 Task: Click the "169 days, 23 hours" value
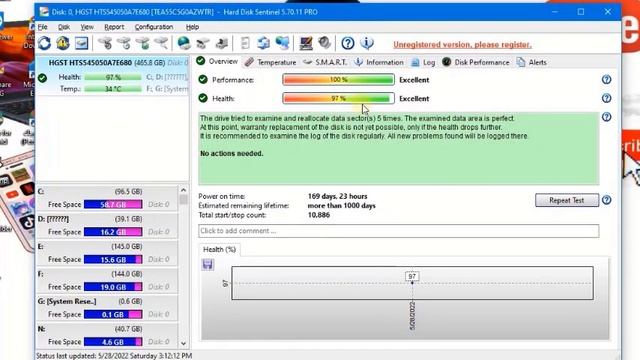(x=337, y=196)
